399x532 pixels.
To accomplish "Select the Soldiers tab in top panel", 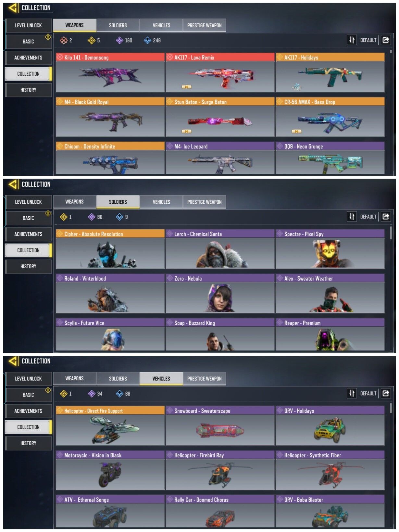I will [118, 25].
